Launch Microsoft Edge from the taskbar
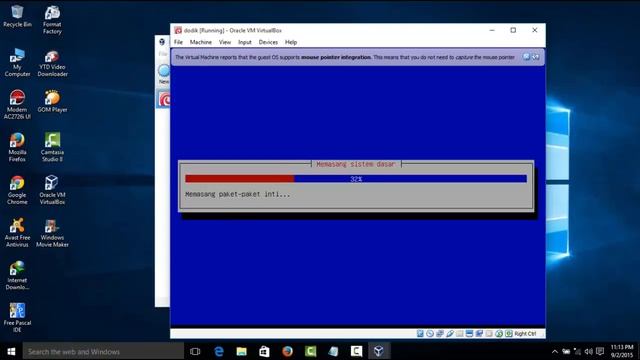 [x=219, y=351]
